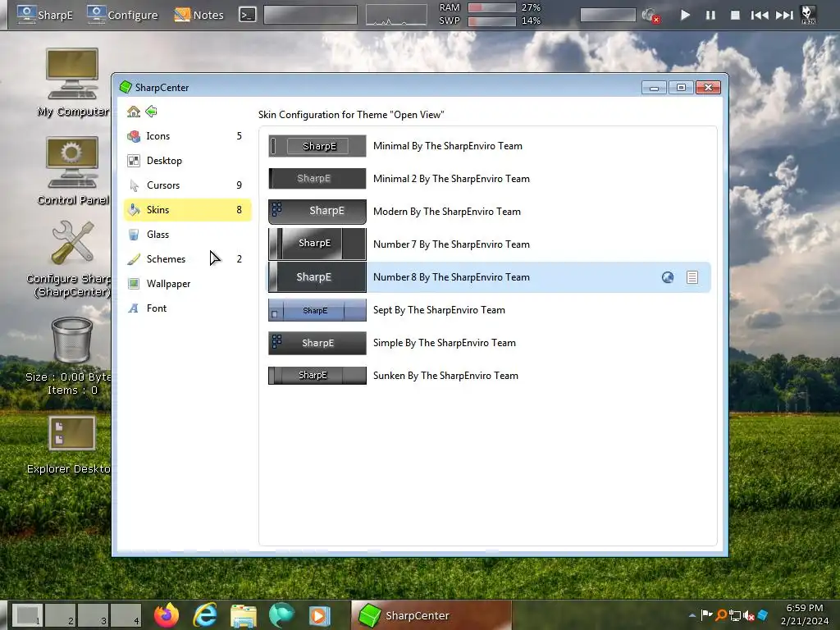Click the Schemes brush icon
Screen dimensions: 840x630
134,259
